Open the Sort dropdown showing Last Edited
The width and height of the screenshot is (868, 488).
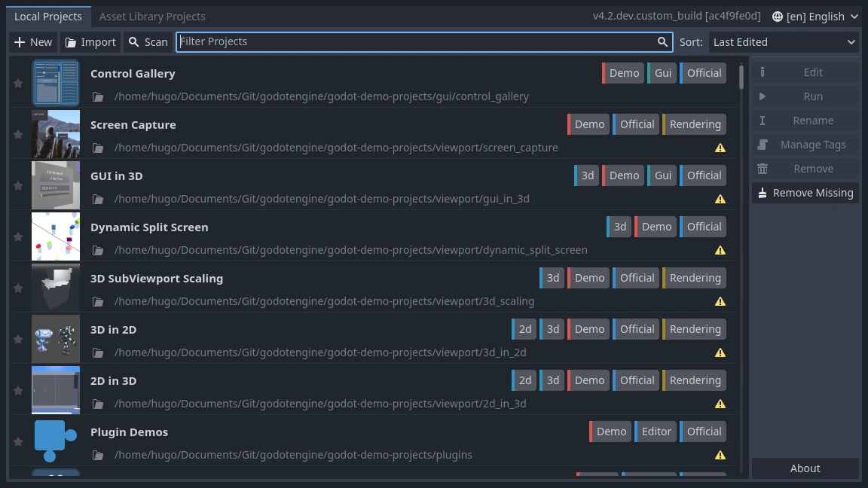(784, 42)
